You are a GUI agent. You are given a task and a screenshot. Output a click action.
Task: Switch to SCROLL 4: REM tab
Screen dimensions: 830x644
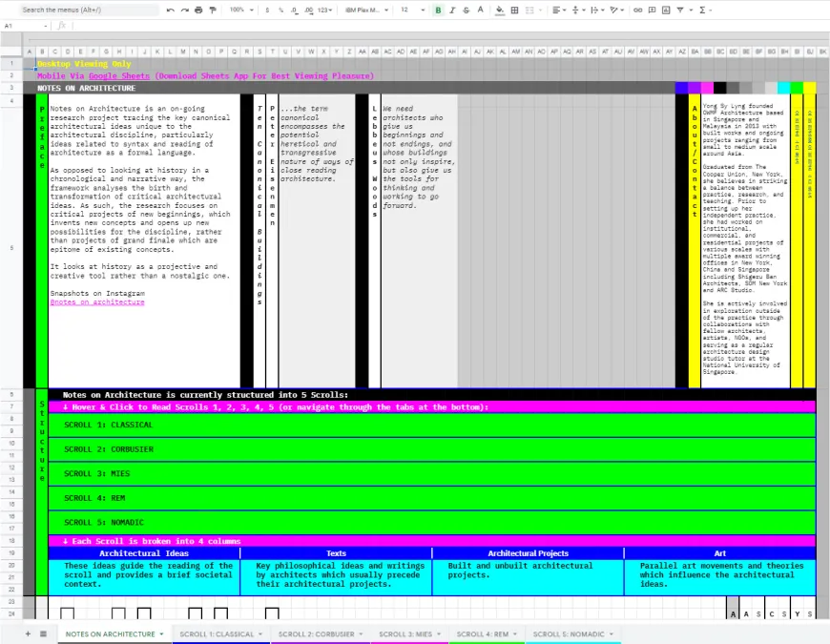point(482,634)
